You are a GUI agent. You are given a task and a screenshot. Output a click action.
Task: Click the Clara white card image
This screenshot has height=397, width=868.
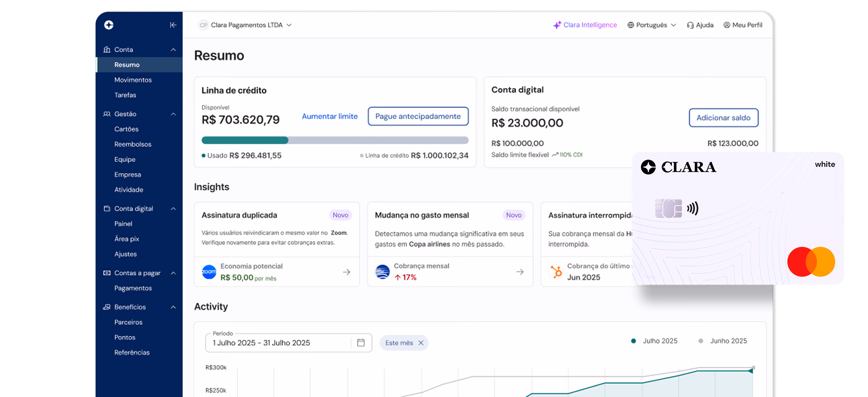[738, 218]
